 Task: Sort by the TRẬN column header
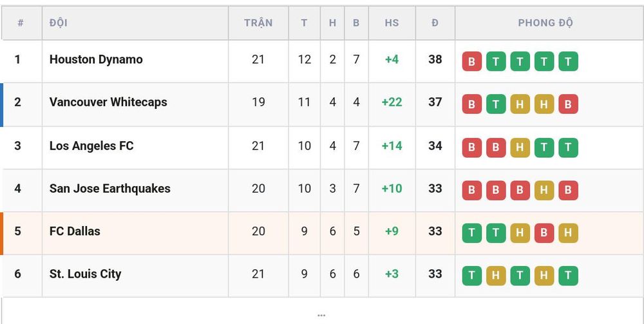tap(258, 23)
